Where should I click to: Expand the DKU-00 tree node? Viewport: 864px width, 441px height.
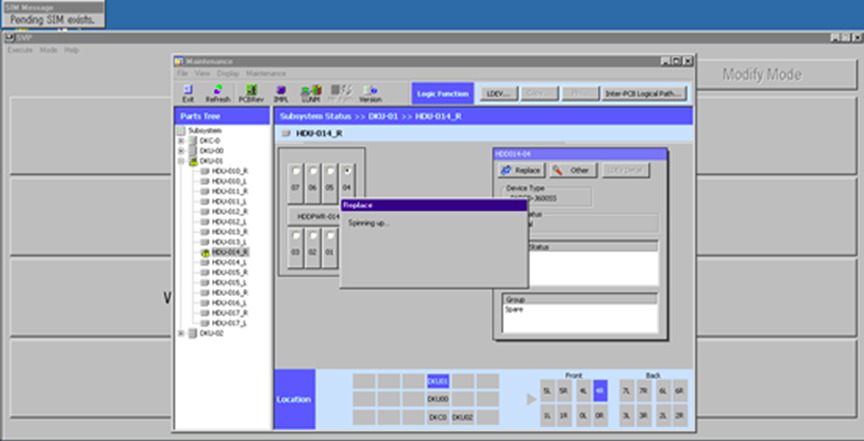pyautogui.click(x=181, y=151)
